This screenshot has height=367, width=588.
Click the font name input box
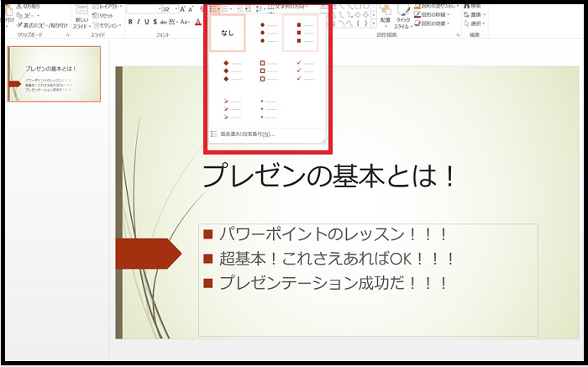coord(142,9)
